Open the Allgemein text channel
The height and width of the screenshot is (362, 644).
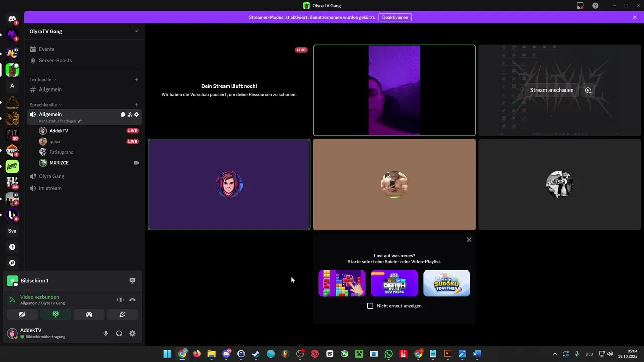(x=84, y=89)
